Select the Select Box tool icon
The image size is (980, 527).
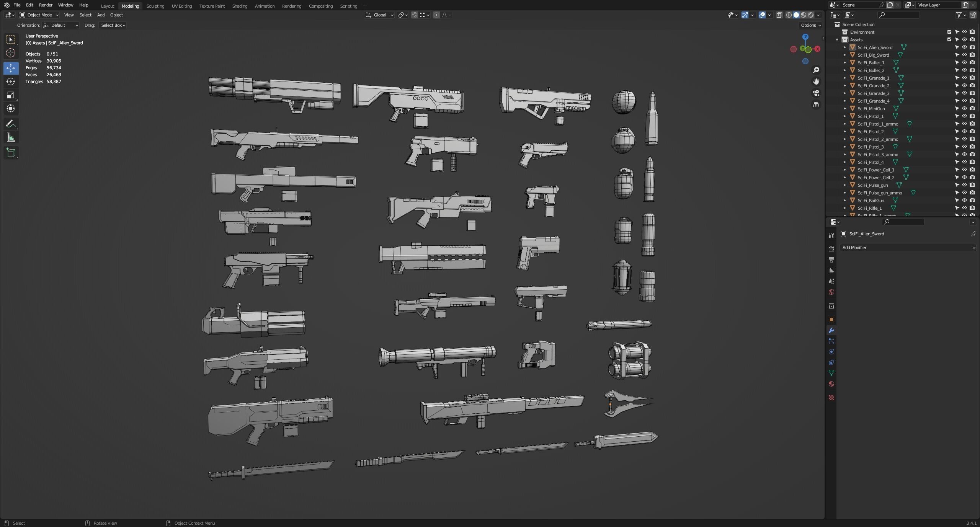coord(11,39)
